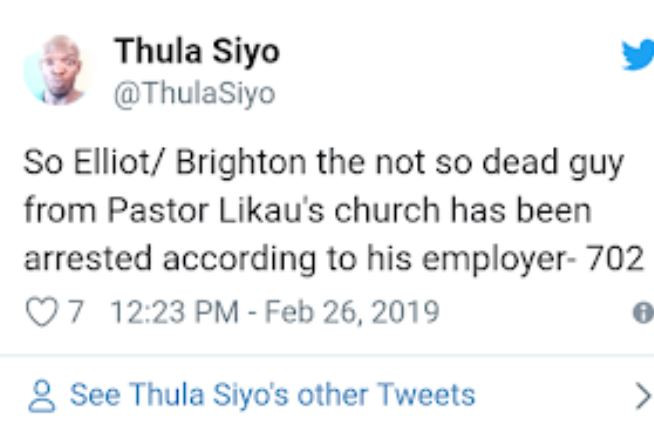The image size is (654, 425).
Task: Click the display name Thula Siyo
Action: (196, 49)
